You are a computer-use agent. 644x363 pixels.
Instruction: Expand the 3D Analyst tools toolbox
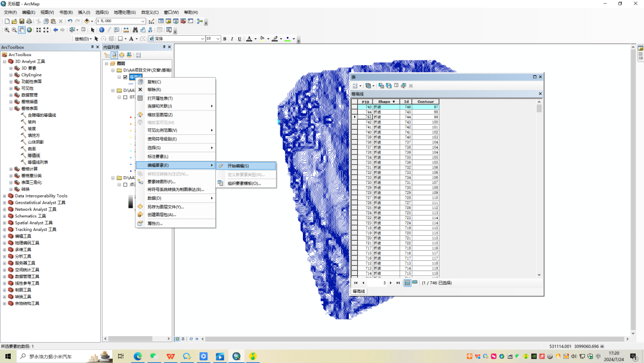tap(5, 61)
